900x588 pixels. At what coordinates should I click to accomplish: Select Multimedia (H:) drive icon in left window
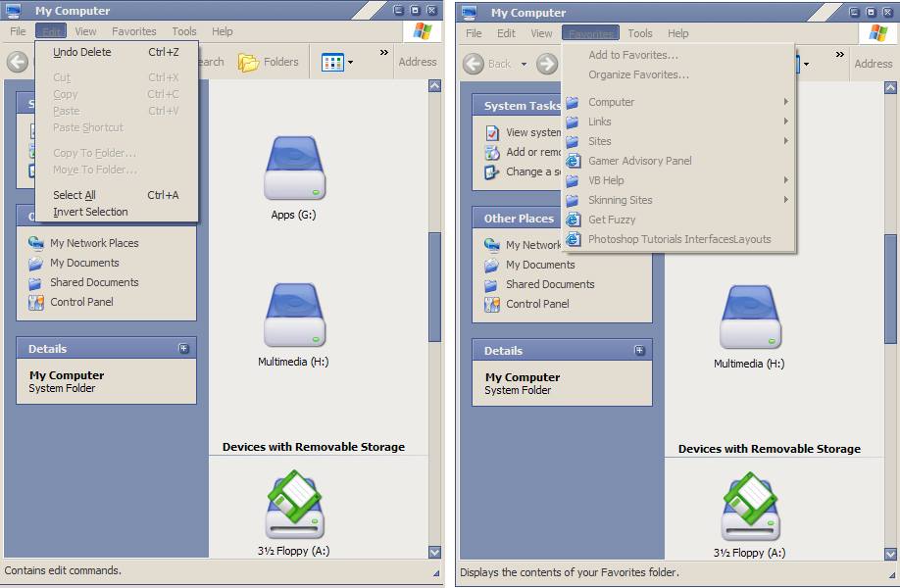pos(294,315)
